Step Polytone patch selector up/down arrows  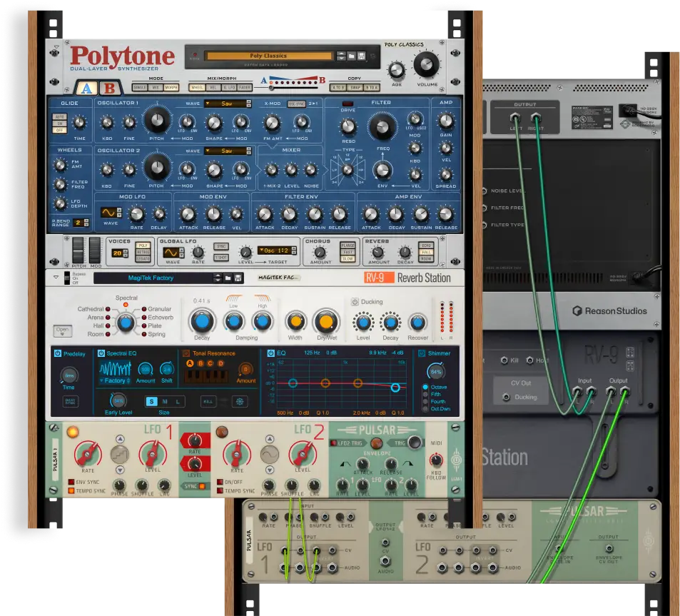click(x=341, y=56)
